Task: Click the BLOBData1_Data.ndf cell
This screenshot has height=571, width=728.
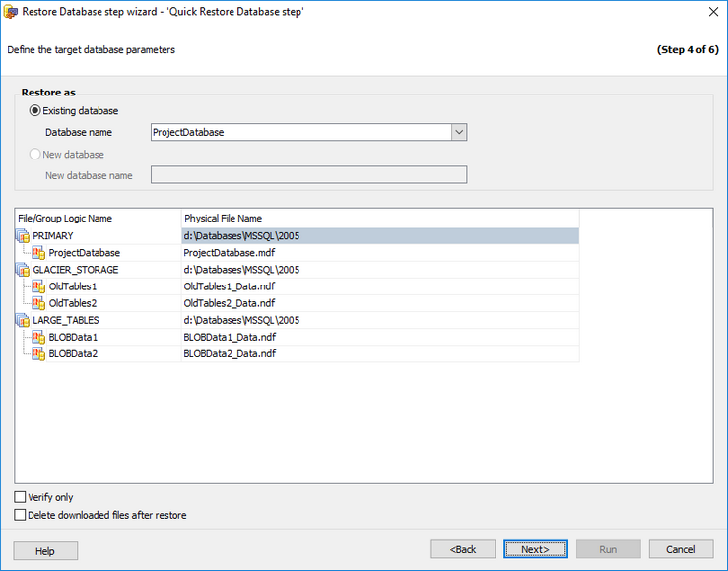Action: [380, 338]
